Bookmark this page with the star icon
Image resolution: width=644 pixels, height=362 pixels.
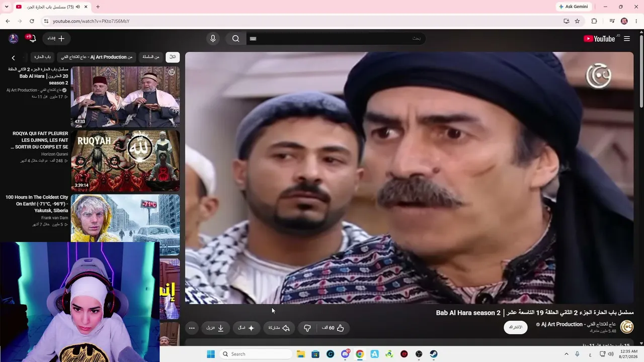[x=577, y=21]
